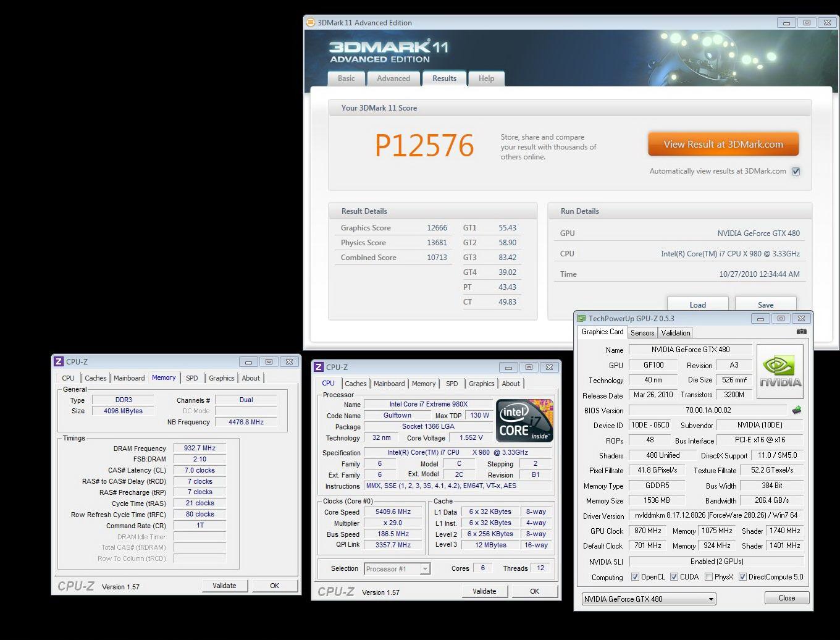840x640 pixels.
Task: Open Graphics tab in CPU-Z CPU window
Action: [x=482, y=384]
